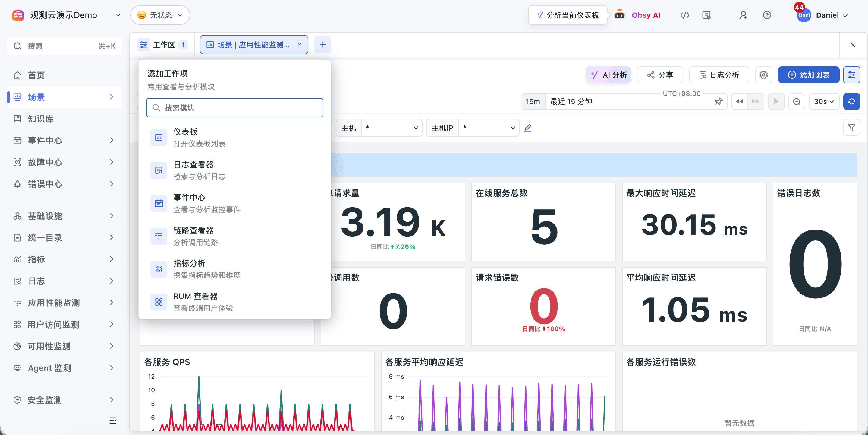Open 日志分析 button
This screenshot has width=868, height=435.
coord(719,75)
